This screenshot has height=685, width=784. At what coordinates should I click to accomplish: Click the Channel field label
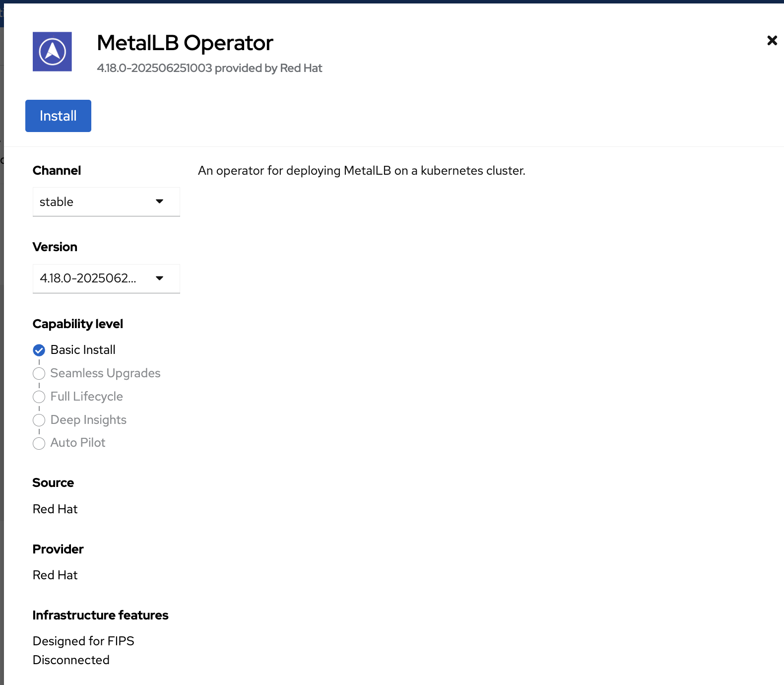(57, 171)
